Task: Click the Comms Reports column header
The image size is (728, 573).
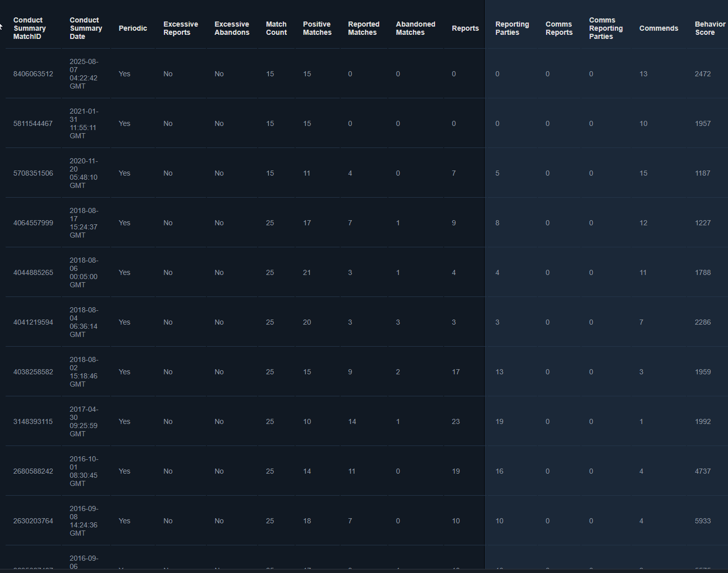Action: [559, 28]
